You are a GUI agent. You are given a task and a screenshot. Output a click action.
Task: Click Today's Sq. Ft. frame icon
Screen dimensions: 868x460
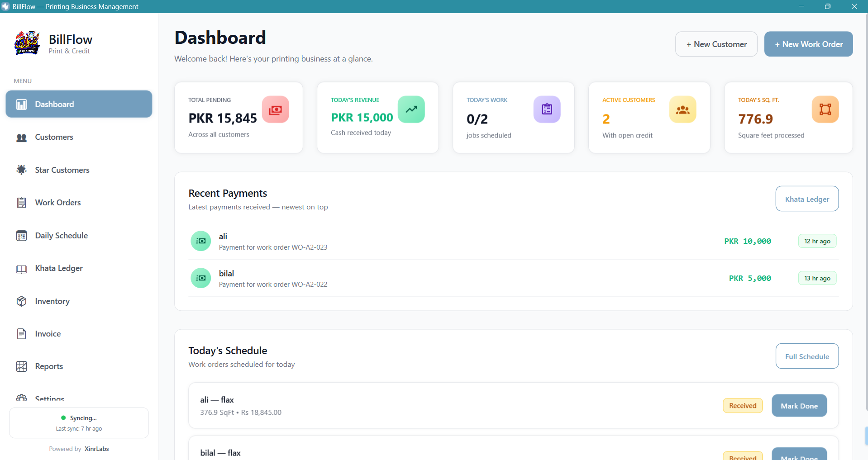825,109
